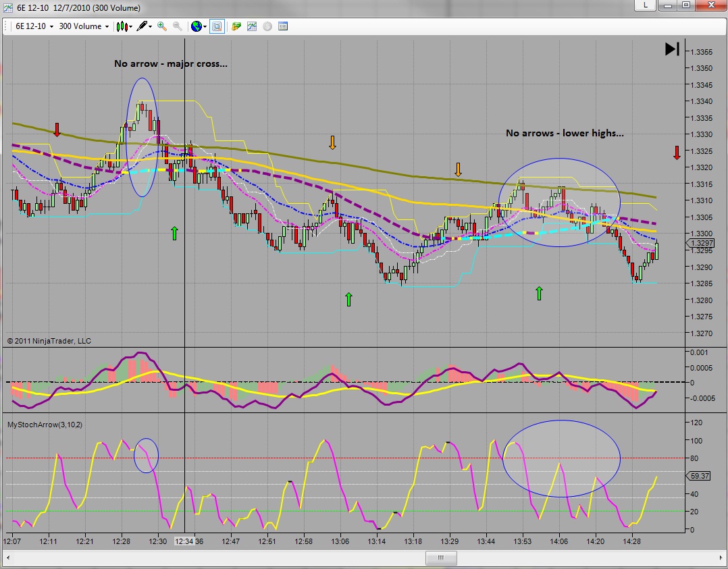
Task: Expand the chart style dropdown arrow
Action: coord(131,27)
